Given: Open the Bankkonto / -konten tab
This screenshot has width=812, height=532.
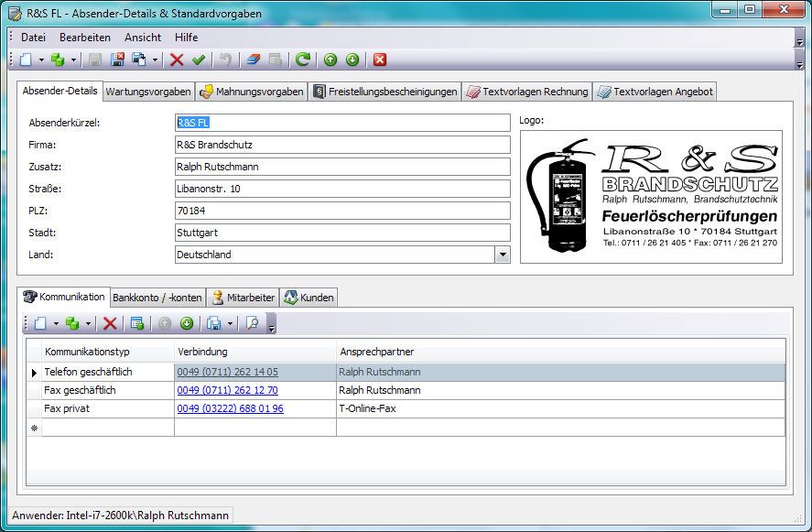Looking at the screenshot, I should 157,298.
